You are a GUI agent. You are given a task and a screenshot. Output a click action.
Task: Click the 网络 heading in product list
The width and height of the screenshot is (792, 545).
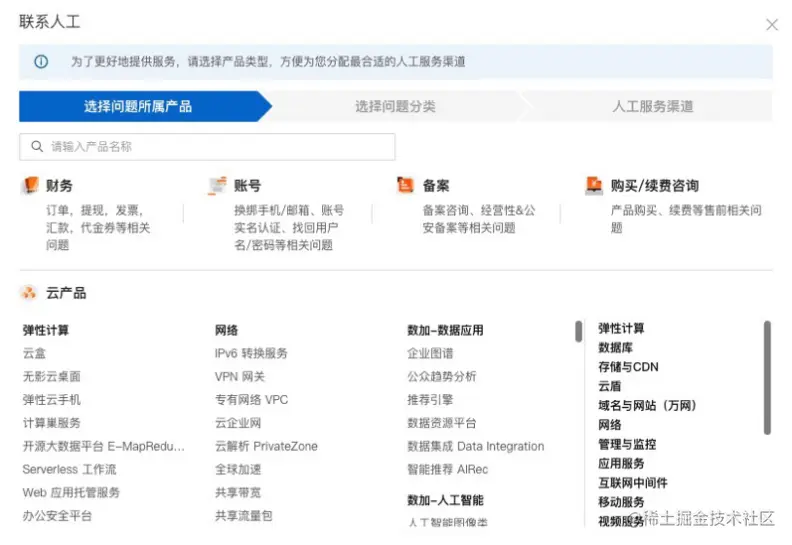pos(226,330)
